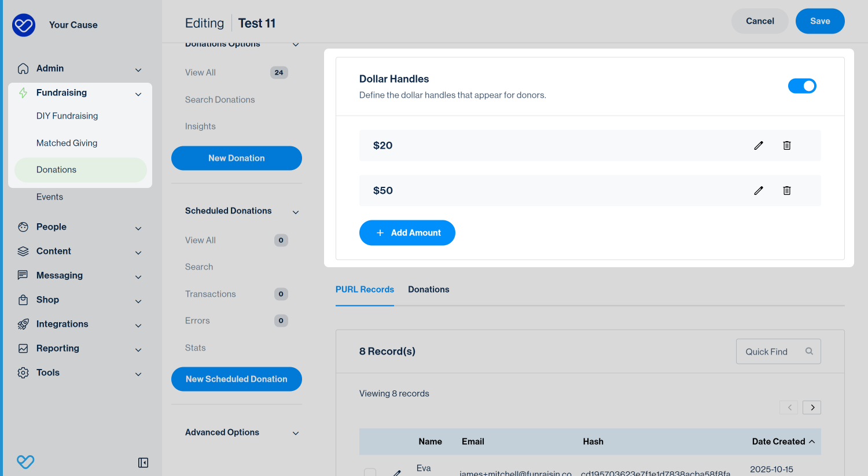Click the Fundraising lightning bolt icon

(23, 93)
